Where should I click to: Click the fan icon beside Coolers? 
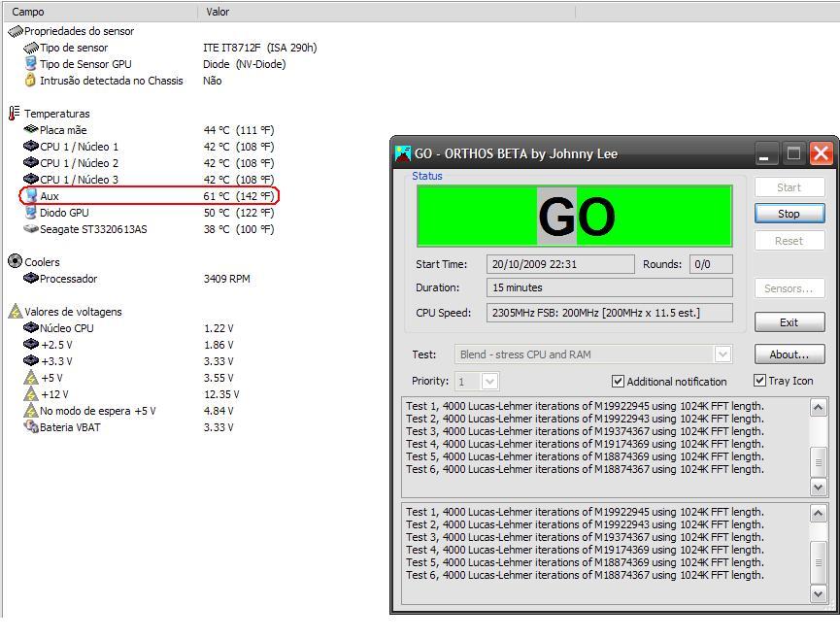click(15, 261)
